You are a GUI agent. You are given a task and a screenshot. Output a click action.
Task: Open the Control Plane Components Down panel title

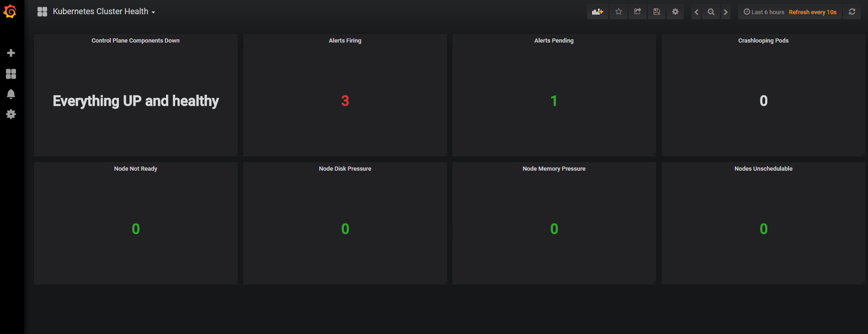pyautogui.click(x=135, y=41)
